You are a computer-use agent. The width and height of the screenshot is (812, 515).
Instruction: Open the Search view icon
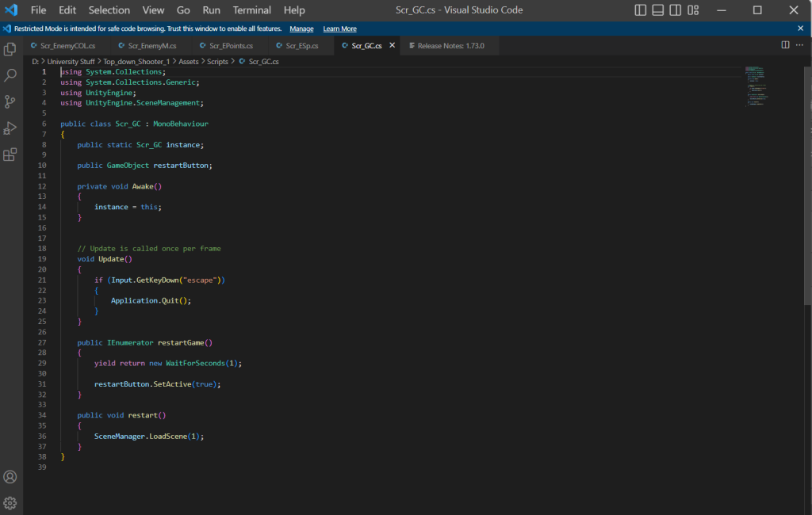[x=10, y=75]
